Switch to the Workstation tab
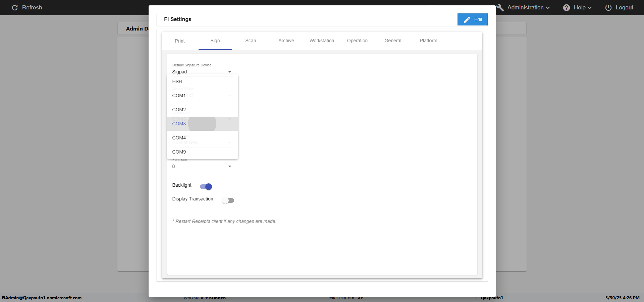The height and width of the screenshot is (302, 644). tap(322, 41)
